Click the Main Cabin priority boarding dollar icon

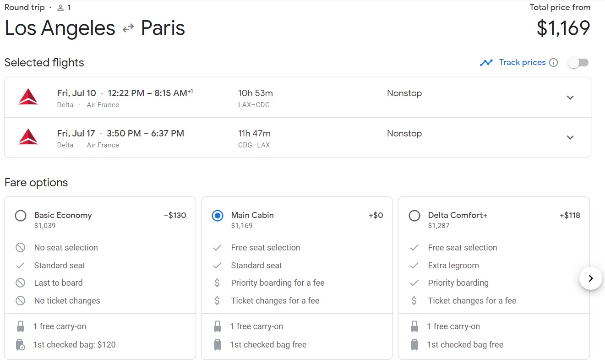(x=218, y=283)
